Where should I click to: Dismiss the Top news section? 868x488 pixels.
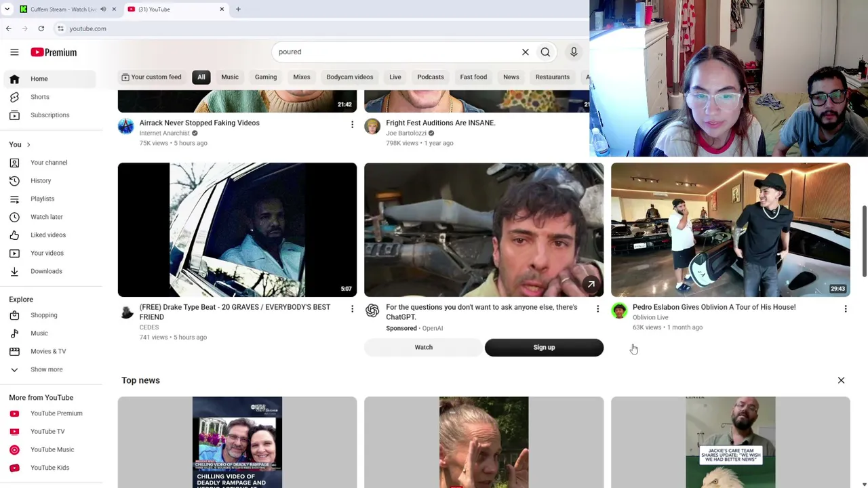tap(841, 380)
